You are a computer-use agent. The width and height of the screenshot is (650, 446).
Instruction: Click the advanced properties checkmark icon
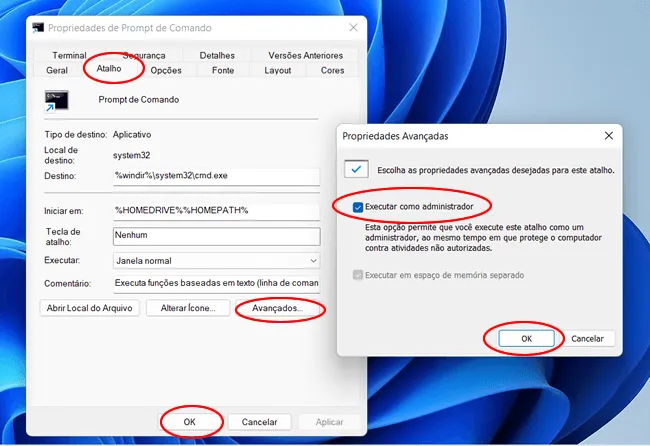click(x=356, y=169)
